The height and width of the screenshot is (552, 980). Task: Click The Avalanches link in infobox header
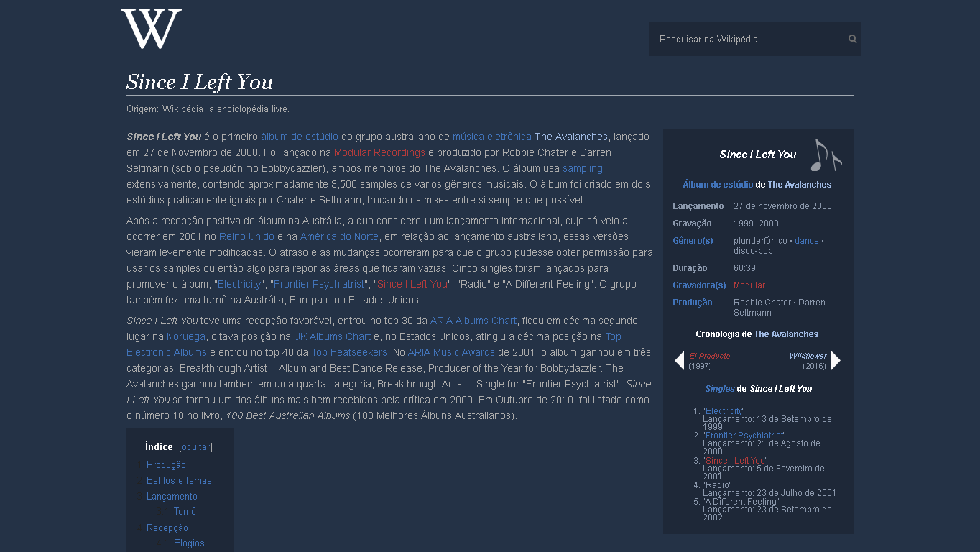[799, 185]
